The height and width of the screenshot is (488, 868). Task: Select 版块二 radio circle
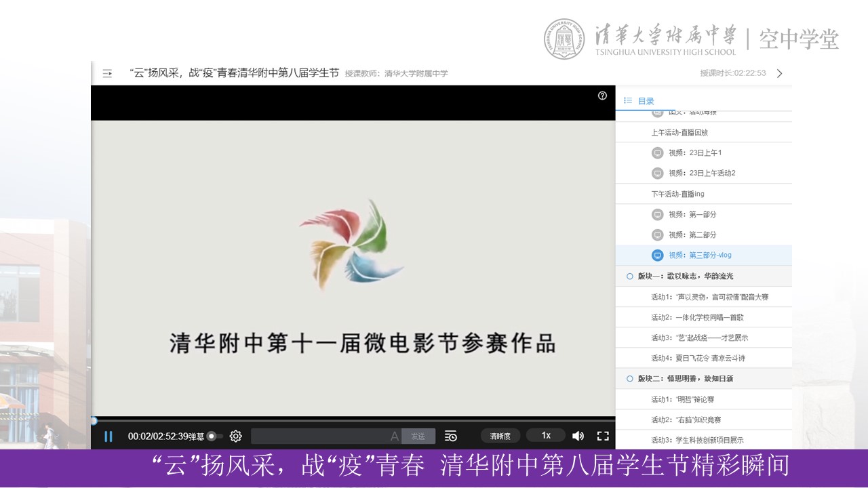(x=630, y=379)
